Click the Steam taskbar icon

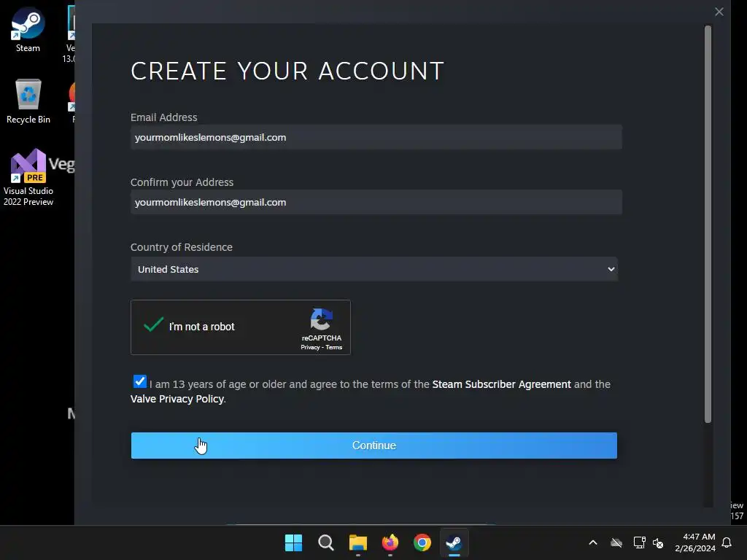[454, 542]
